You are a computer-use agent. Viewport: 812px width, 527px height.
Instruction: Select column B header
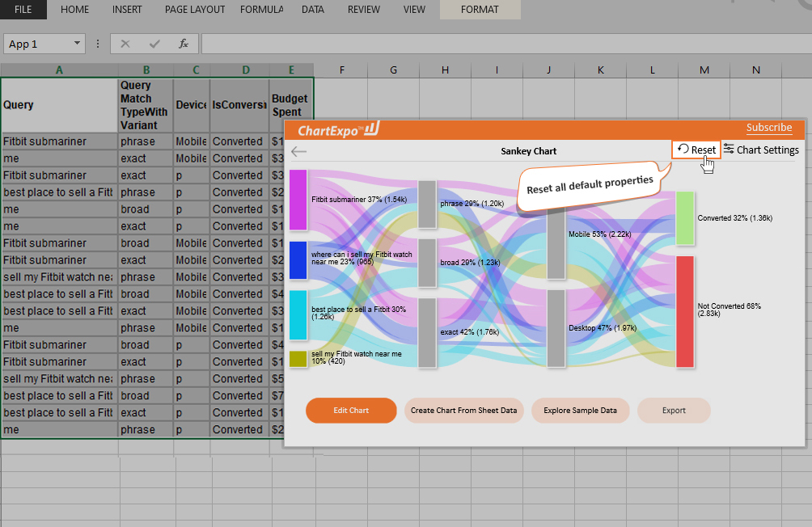click(x=146, y=70)
